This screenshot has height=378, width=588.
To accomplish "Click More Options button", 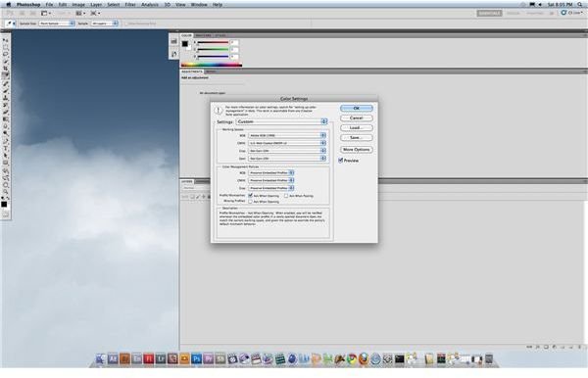I will (x=357, y=150).
